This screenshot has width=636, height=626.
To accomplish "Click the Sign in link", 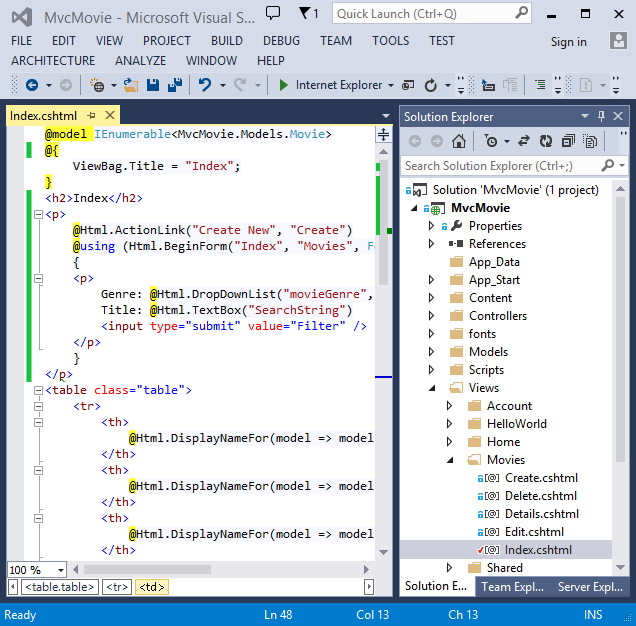I will [568, 41].
